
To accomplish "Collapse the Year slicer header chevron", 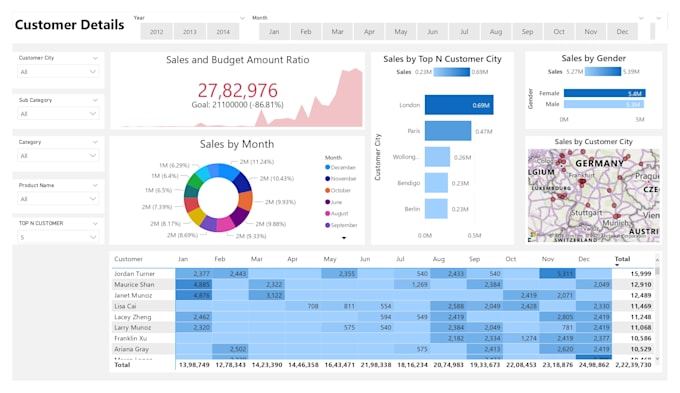I will pos(242,18).
